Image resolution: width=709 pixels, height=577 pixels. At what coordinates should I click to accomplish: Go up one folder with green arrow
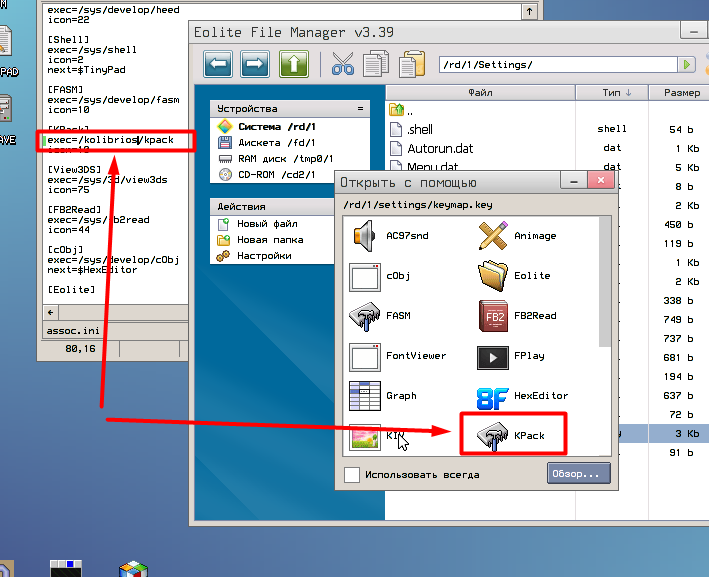tap(293, 64)
